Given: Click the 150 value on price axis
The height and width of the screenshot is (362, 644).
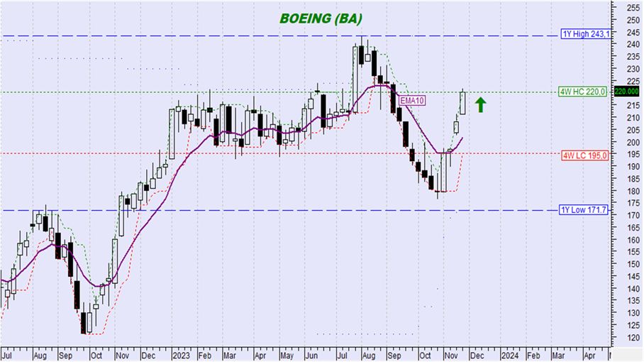Looking at the screenshot, I should point(633,264).
